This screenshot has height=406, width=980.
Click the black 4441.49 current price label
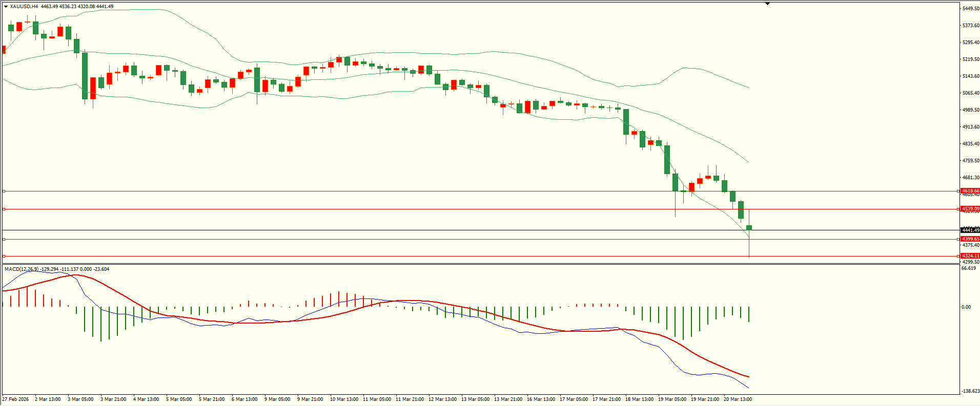970,230
